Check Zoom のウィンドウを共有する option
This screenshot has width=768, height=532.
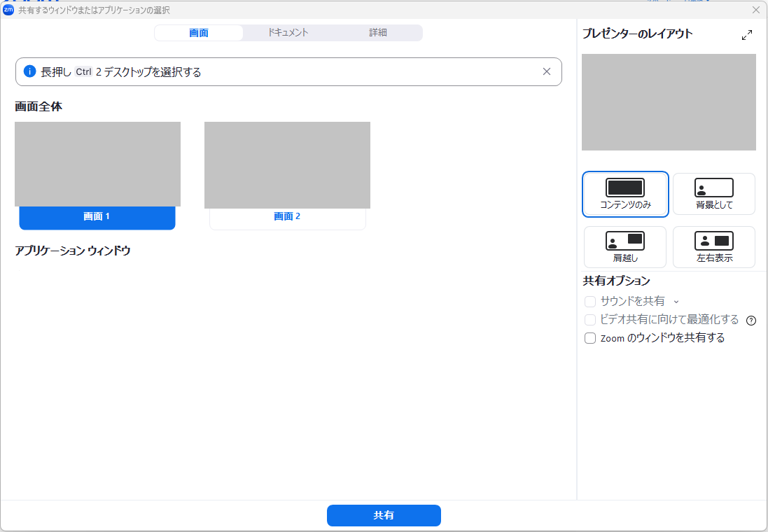590,338
